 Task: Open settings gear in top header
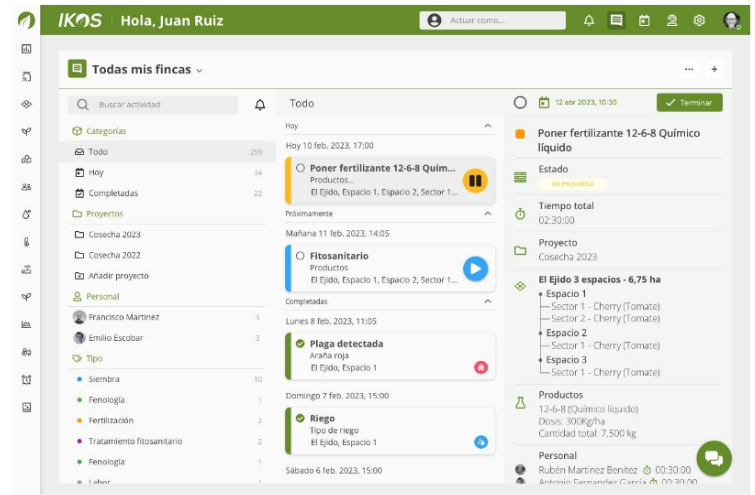click(699, 20)
